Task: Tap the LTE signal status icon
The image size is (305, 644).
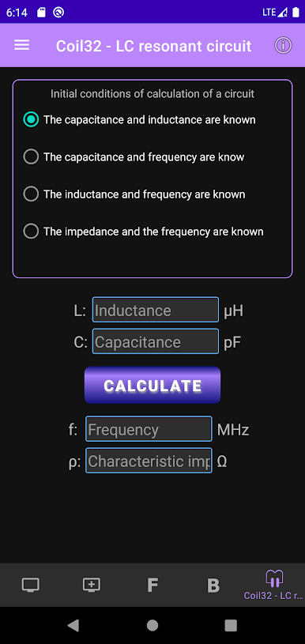Action: click(x=276, y=13)
